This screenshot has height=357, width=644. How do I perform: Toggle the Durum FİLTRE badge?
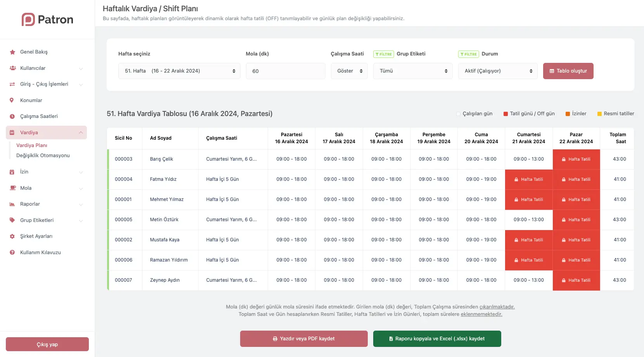tap(468, 54)
